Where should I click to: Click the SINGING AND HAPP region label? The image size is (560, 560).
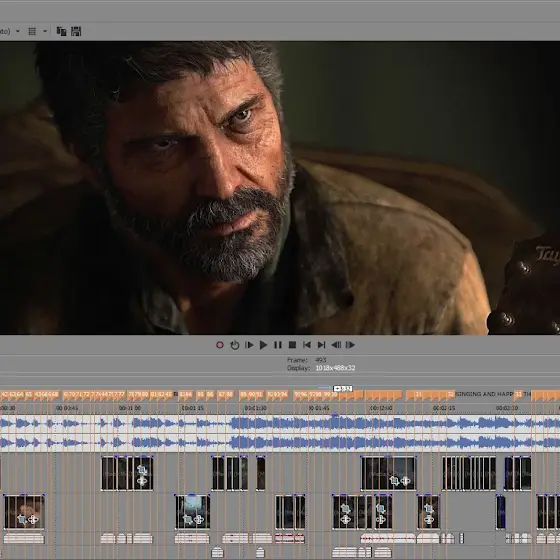pyautogui.click(x=484, y=394)
